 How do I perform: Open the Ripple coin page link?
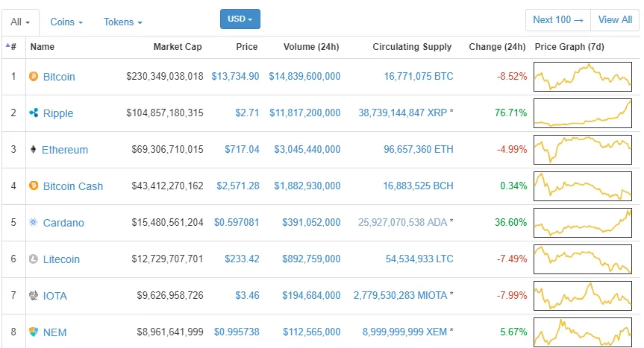click(58, 113)
